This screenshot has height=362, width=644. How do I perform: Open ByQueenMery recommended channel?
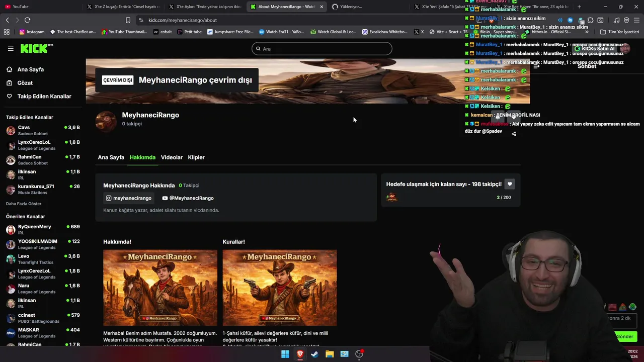(43, 230)
